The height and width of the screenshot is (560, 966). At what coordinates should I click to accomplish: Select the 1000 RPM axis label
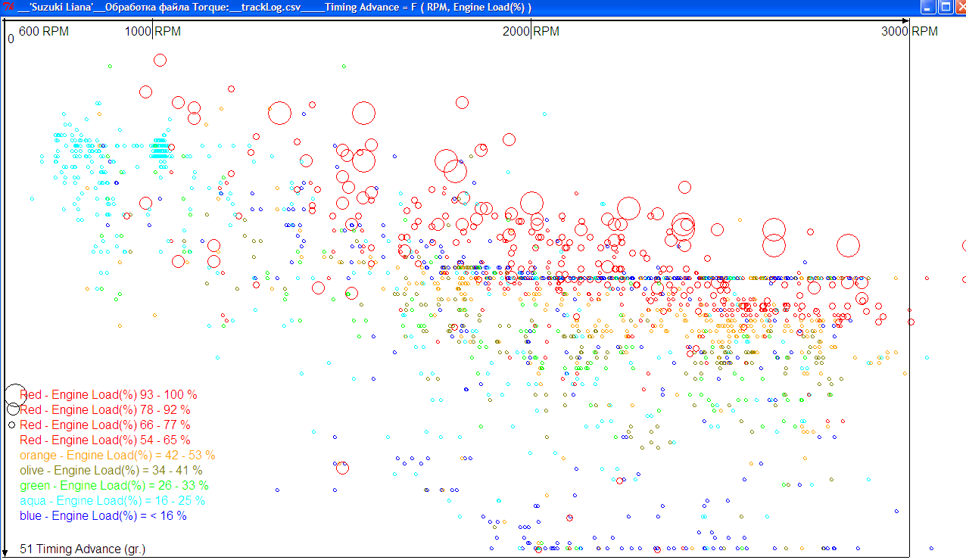(153, 32)
